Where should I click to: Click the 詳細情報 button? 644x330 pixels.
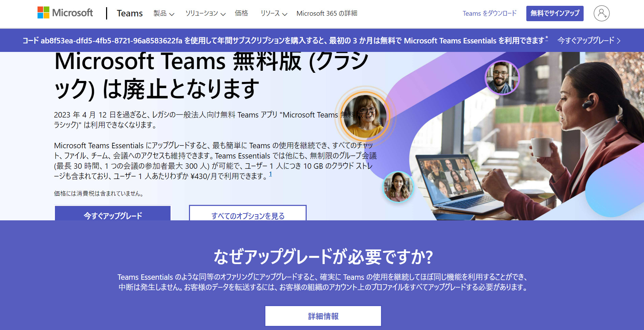(x=323, y=316)
